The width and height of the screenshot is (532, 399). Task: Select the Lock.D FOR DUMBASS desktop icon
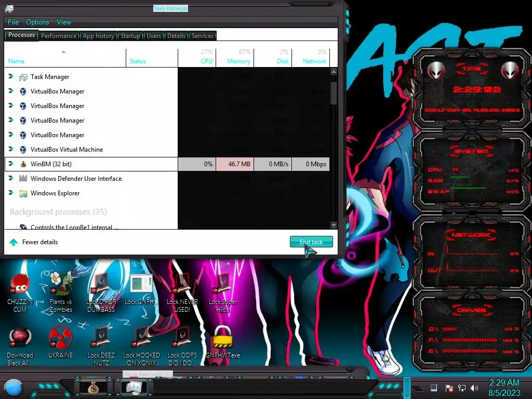coord(101,292)
